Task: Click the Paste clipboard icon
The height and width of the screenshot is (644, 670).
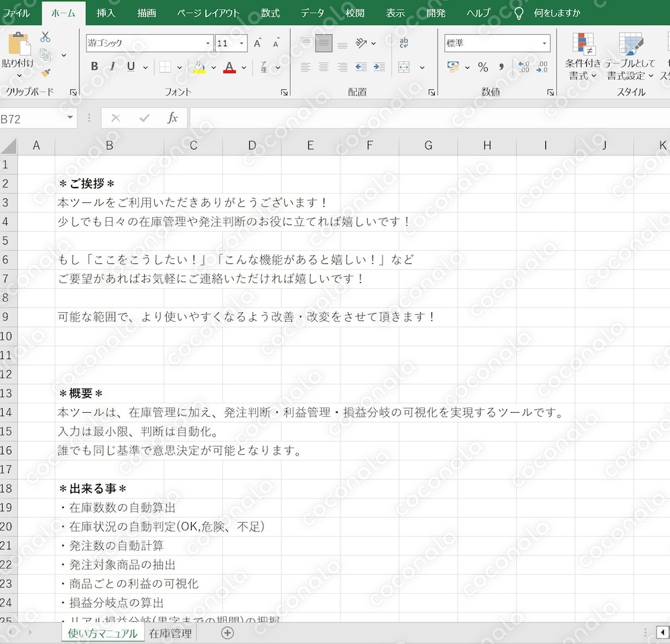Action: click(x=19, y=43)
